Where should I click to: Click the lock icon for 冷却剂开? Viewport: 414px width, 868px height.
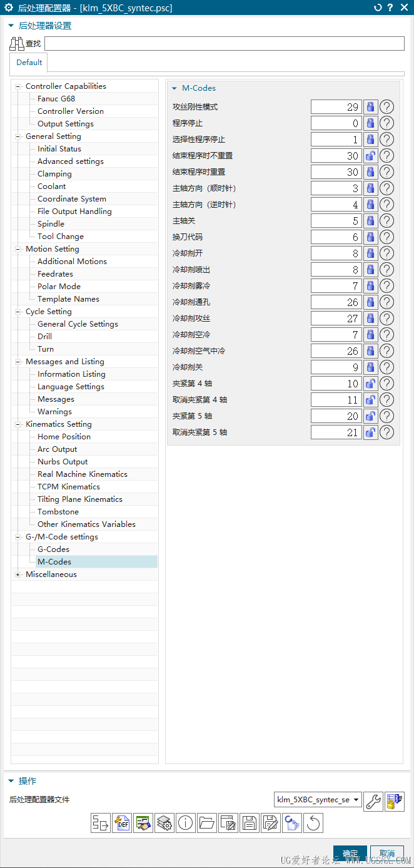[x=370, y=253]
